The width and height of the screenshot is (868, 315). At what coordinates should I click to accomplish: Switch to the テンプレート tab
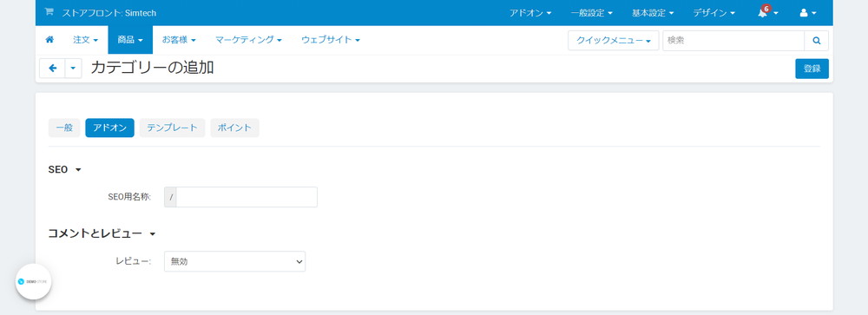pyautogui.click(x=172, y=128)
